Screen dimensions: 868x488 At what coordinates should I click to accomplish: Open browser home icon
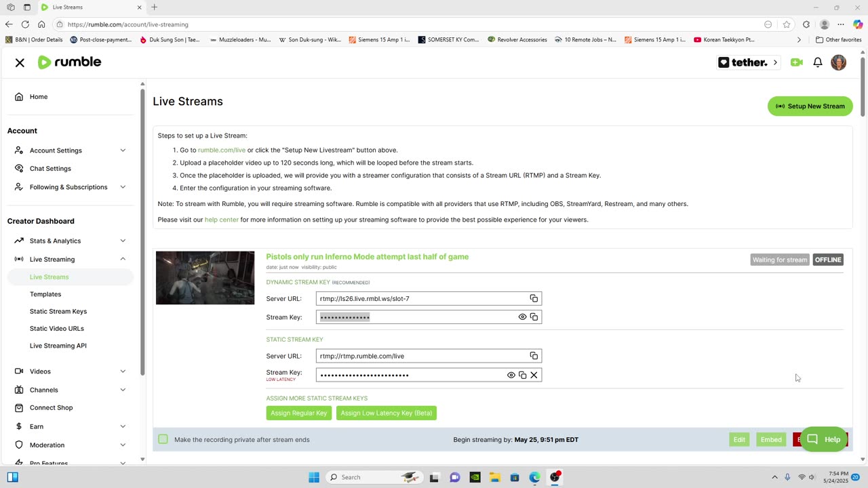(41, 24)
